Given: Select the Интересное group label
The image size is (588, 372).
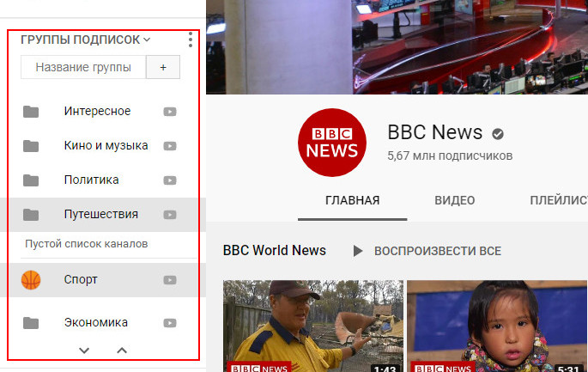Looking at the screenshot, I should [x=97, y=111].
